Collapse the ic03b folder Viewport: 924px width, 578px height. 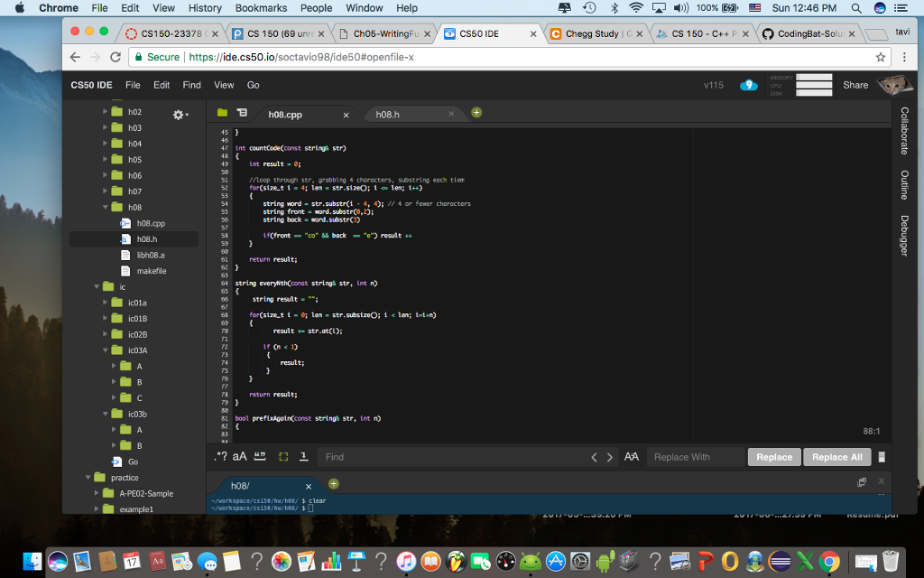[x=105, y=414]
